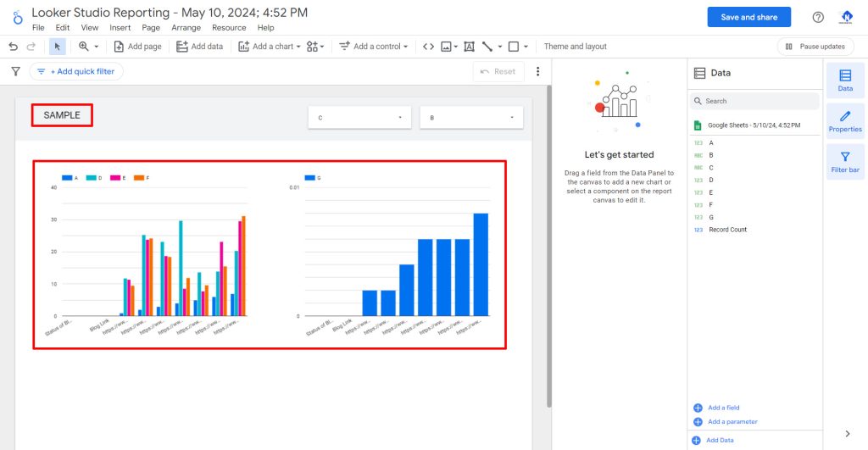Screen dimensions: 868x450
Task: Open the Resource menu
Action: pyautogui.click(x=229, y=28)
